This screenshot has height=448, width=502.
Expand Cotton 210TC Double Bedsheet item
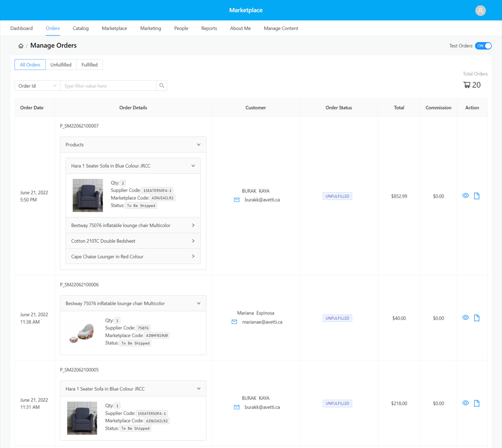(x=133, y=241)
